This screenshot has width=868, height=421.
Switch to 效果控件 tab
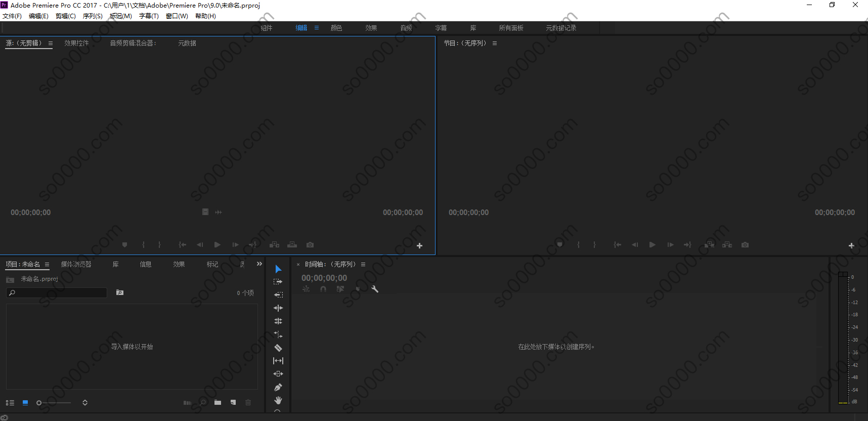pos(77,44)
